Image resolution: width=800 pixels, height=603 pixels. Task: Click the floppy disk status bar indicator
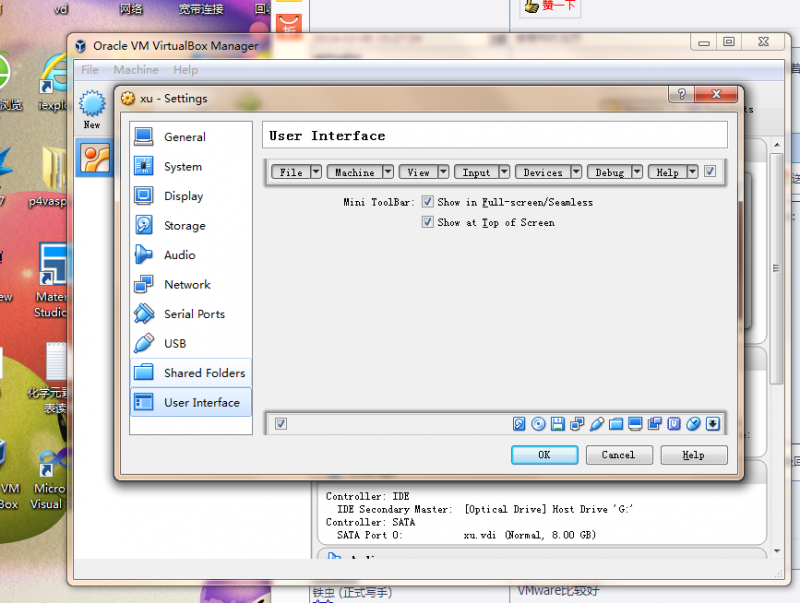point(558,424)
